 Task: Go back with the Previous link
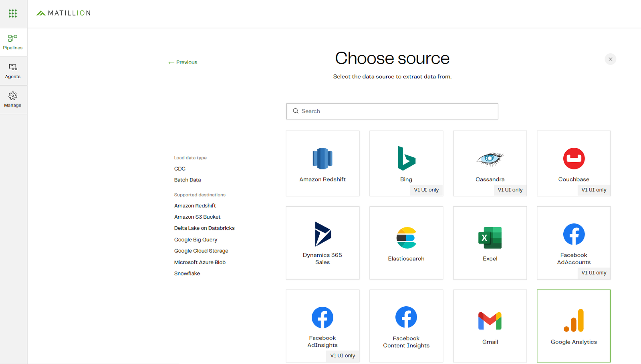click(x=183, y=62)
